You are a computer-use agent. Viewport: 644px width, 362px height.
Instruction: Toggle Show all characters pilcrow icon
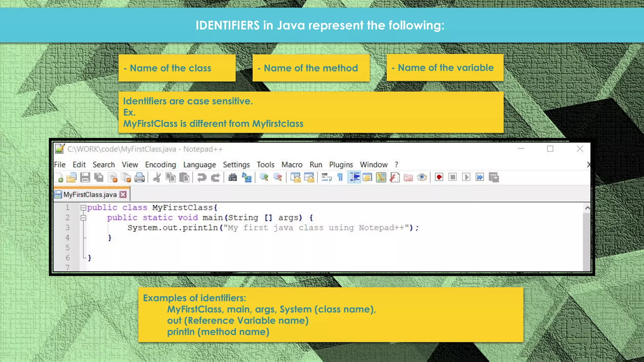tap(340, 178)
